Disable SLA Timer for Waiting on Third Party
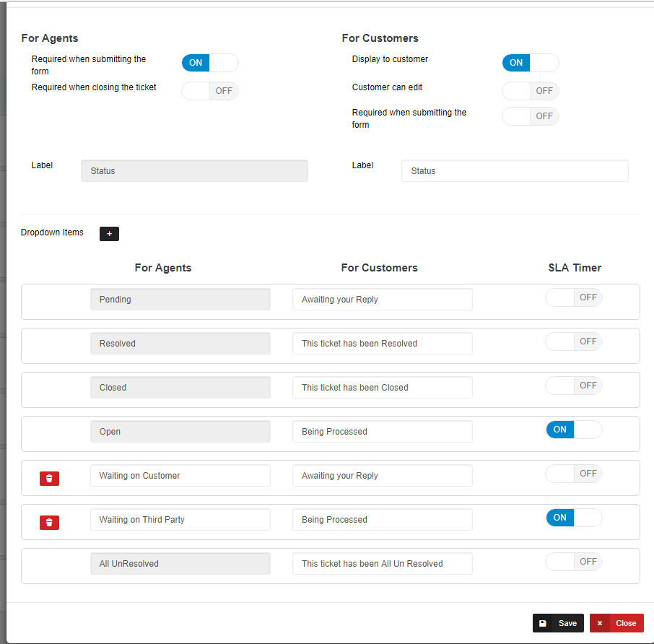 (573, 518)
